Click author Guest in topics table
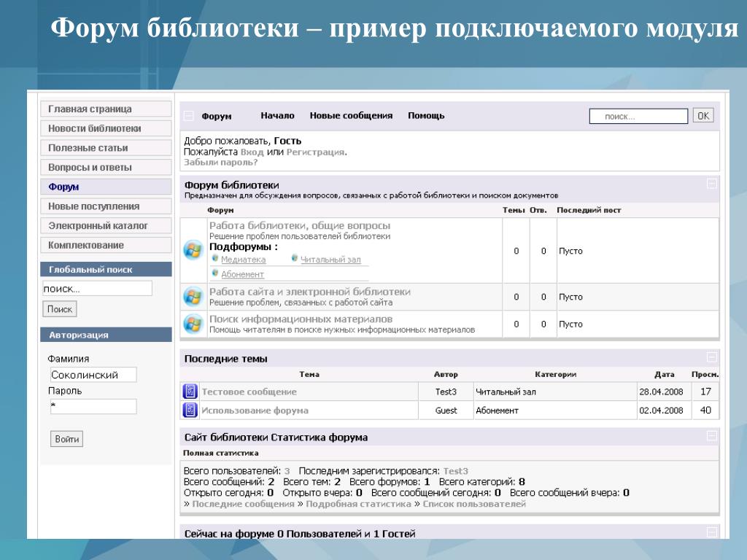Viewport: 747px width, 560px height. point(446,411)
